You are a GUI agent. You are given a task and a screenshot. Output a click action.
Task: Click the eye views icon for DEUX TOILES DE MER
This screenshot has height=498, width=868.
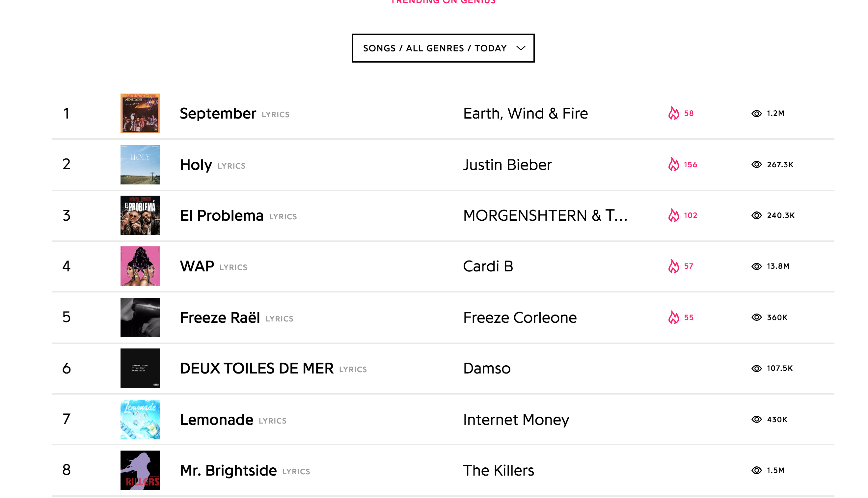756,368
